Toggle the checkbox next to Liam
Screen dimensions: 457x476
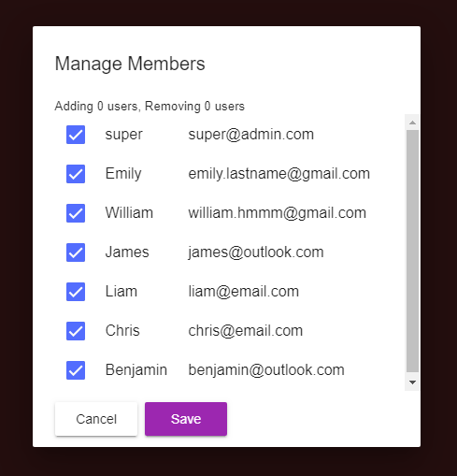click(76, 292)
